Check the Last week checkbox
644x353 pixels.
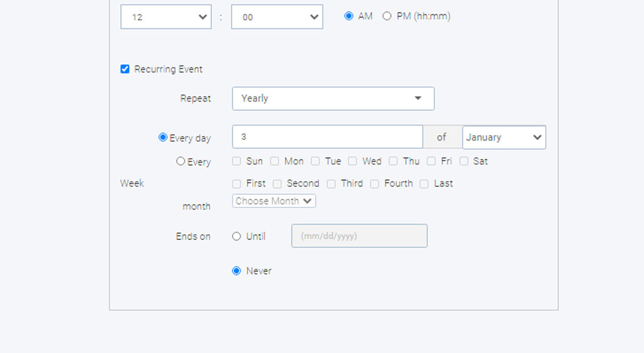click(425, 184)
